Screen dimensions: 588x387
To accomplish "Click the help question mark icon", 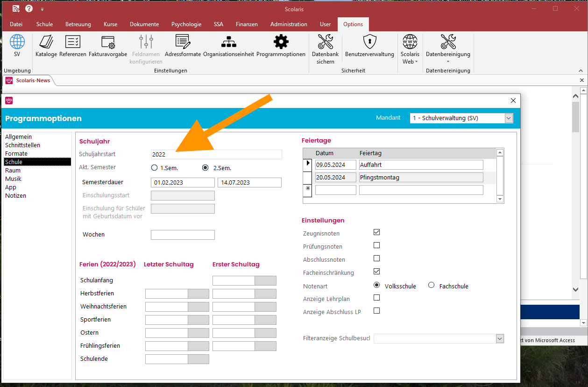I will tap(29, 8).
